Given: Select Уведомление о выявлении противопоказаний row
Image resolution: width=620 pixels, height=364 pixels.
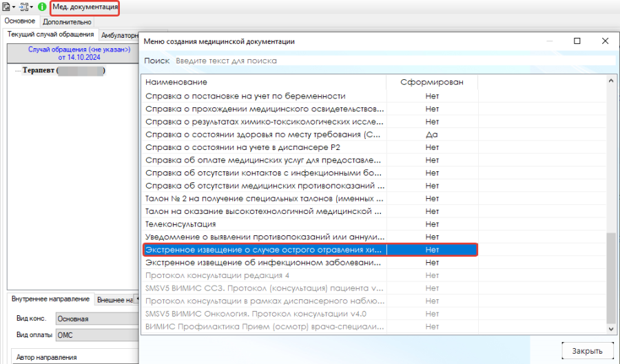Looking at the screenshot, I should pos(310,237).
